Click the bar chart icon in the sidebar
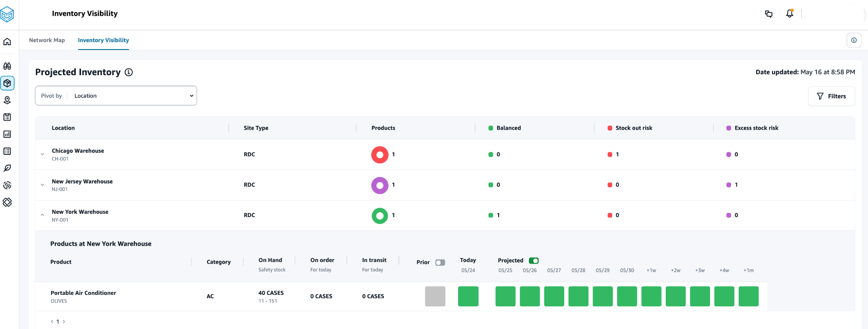The image size is (868, 329). (7, 134)
